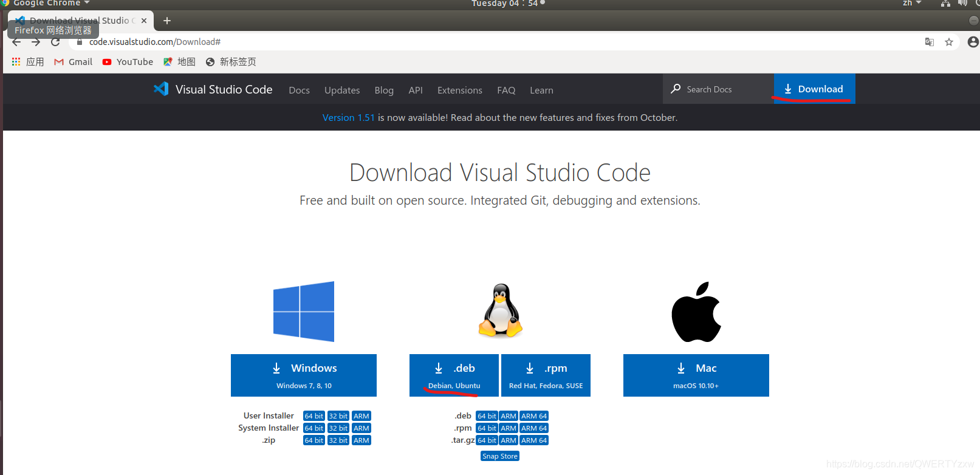Open the Chrome profile avatar icon
This screenshot has height=475, width=980.
pyautogui.click(x=973, y=42)
